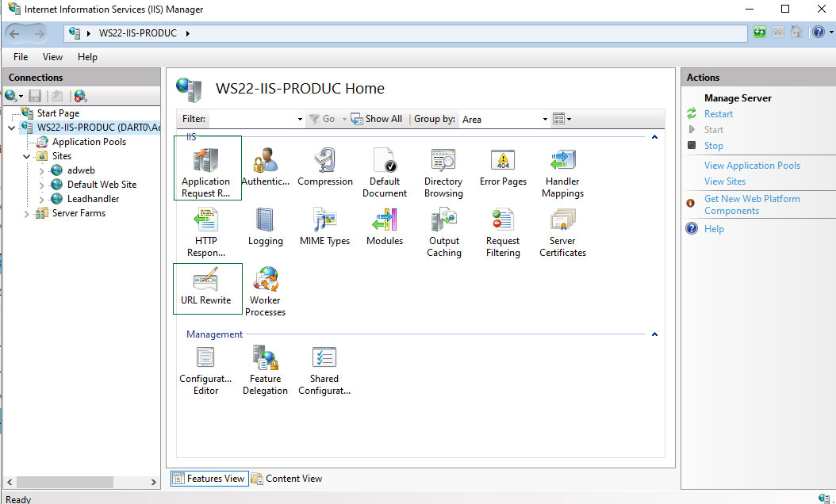Click the Save icon in Connections toolbar
Image resolution: width=836 pixels, height=504 pixels.
coord(35,96)
